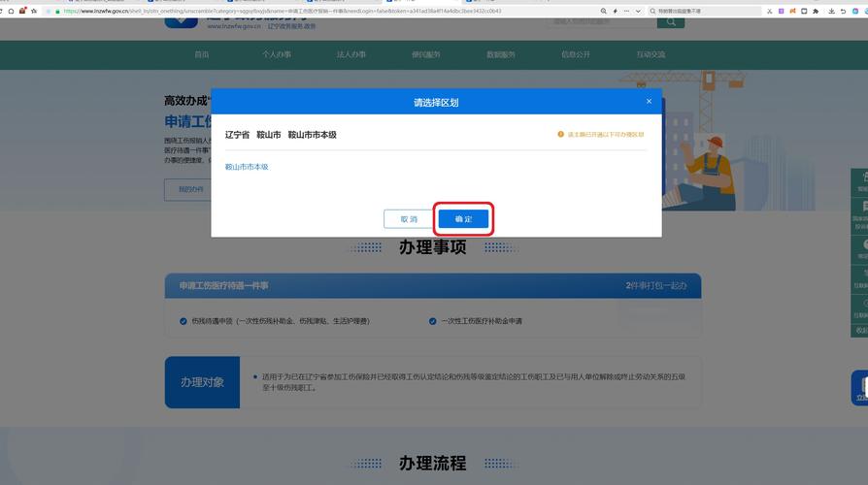868x485 pixels.
Task: Click the orange notice icon in the dialog
Action: [x=560, y=135]
